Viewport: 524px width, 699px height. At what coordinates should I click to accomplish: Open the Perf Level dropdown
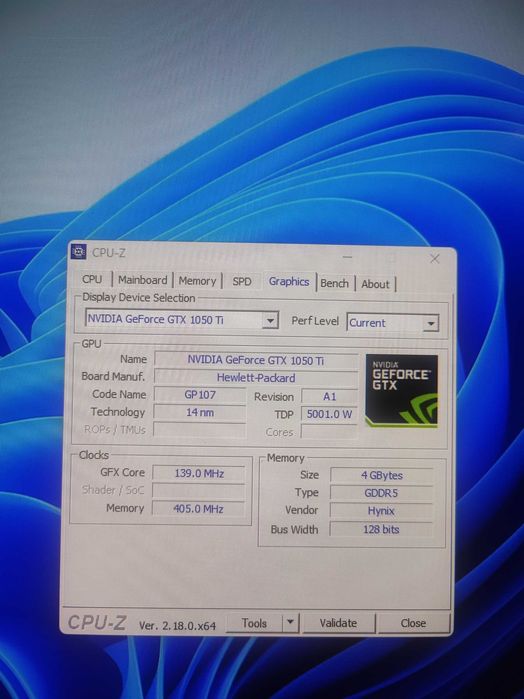393,323
